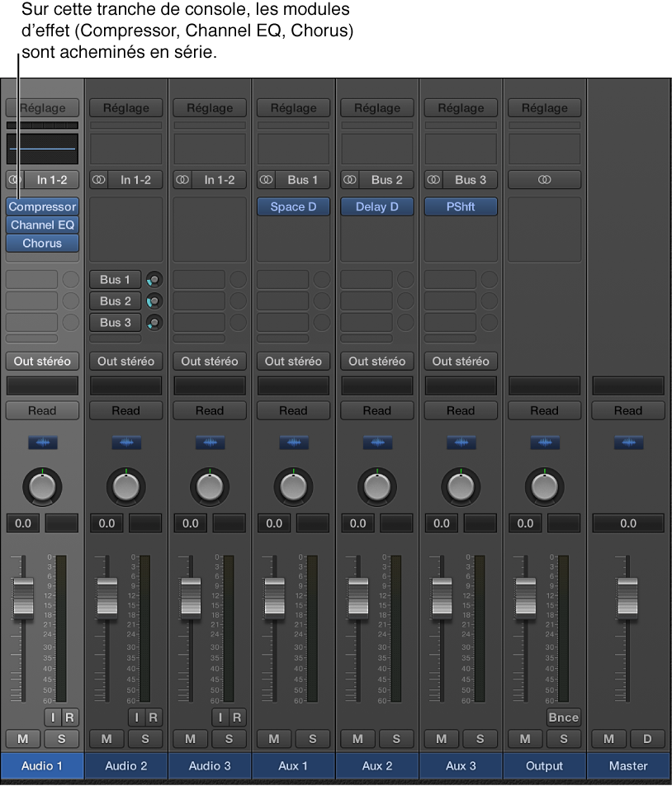Solo the Aux 2 channel strip
672x786 pixels.
396,739
